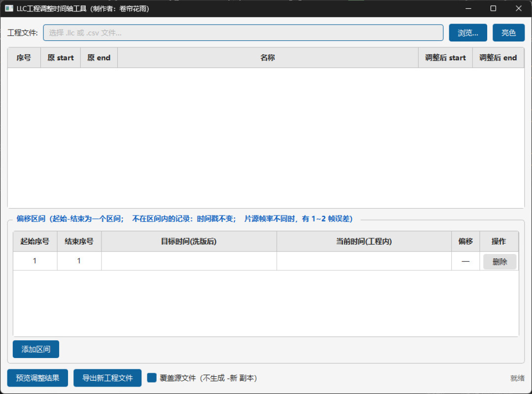The width and height of the screenshot is (532, 394).
Task: Click the 工程文件 path input field
Action: coord(243,33)
